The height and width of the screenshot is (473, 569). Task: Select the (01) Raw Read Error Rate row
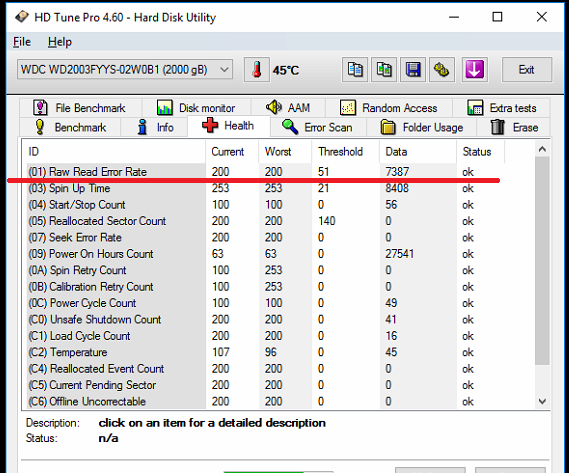point(266,172)
